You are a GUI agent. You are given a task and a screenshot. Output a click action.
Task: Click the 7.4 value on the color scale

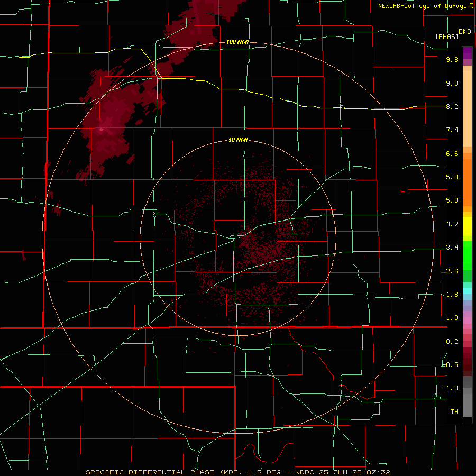click(452, 130)
